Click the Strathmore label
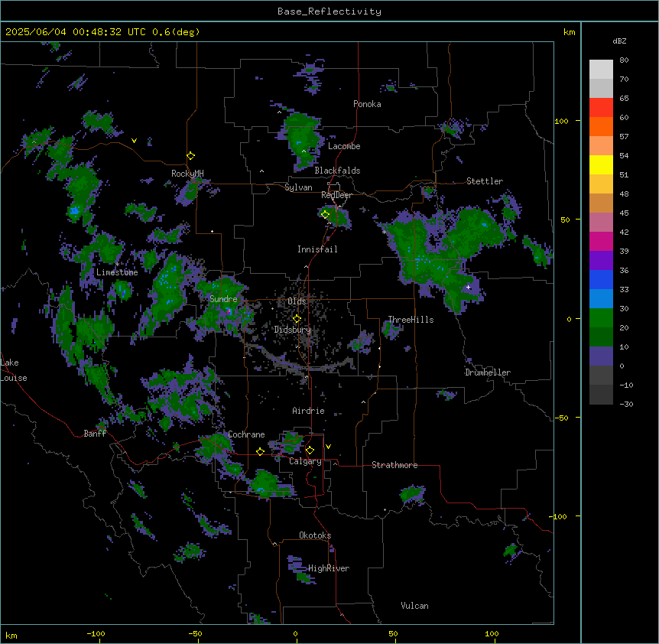 pyautogui.click(x=394, y=465)
